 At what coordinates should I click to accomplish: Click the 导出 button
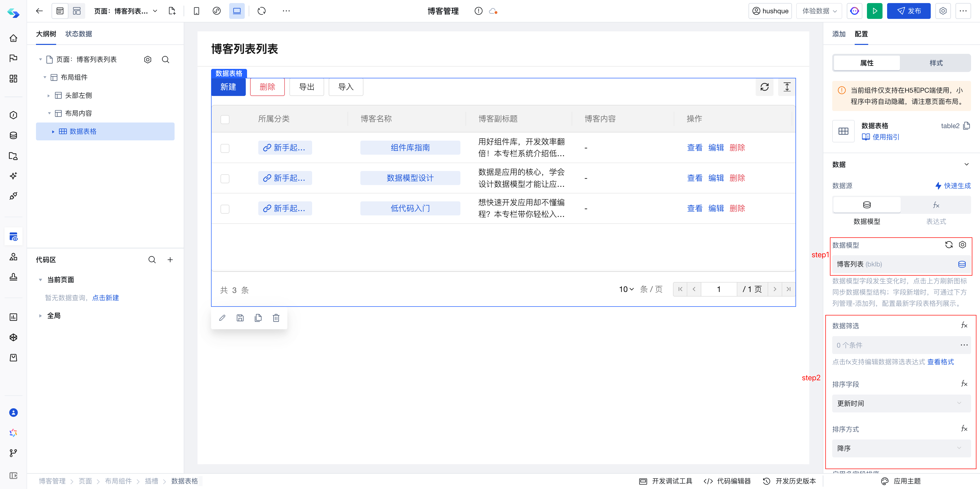click(307, 87)
